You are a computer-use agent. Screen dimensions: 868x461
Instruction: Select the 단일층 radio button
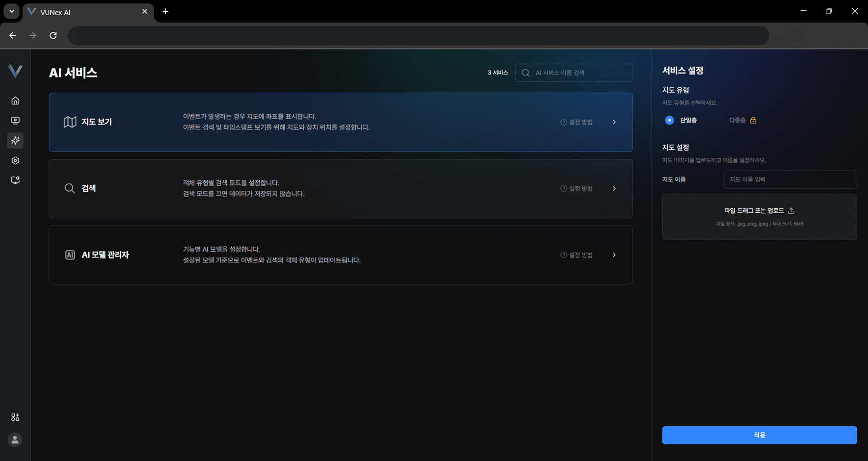coord(669,121)
